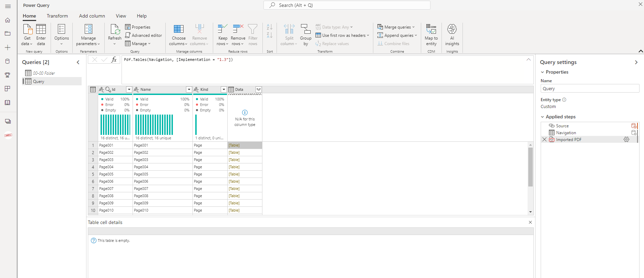Click the Id column distribution chart
This screenshot has height=278, width=644.
(115, 125)
